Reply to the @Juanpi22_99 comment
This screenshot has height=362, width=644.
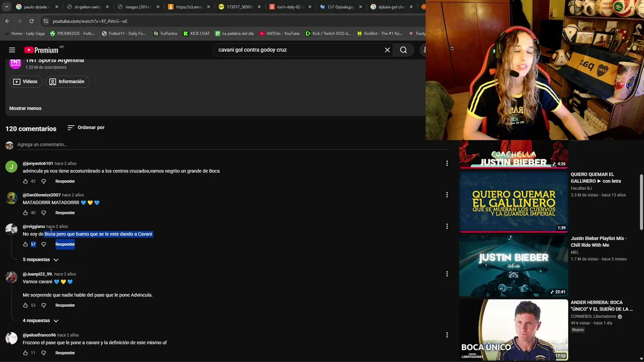click(65, 305)
